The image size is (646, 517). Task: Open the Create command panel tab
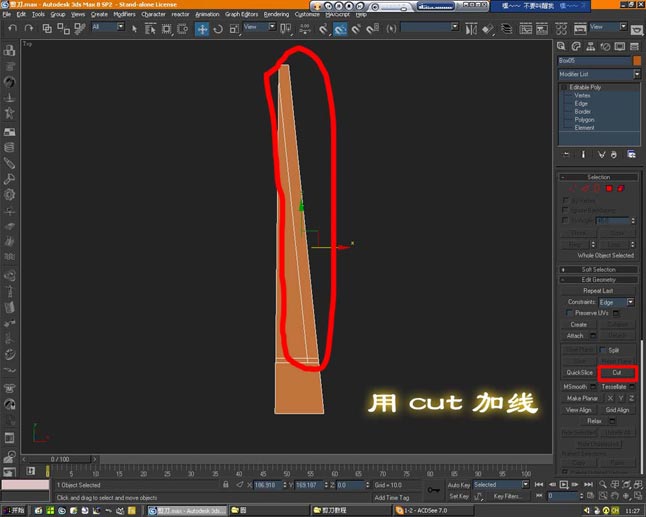561,47
